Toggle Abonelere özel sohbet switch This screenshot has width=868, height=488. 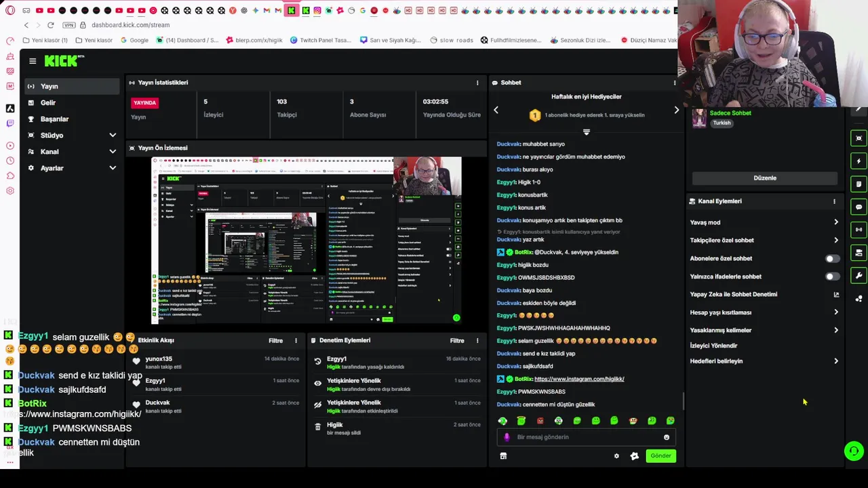pos(832,258)
